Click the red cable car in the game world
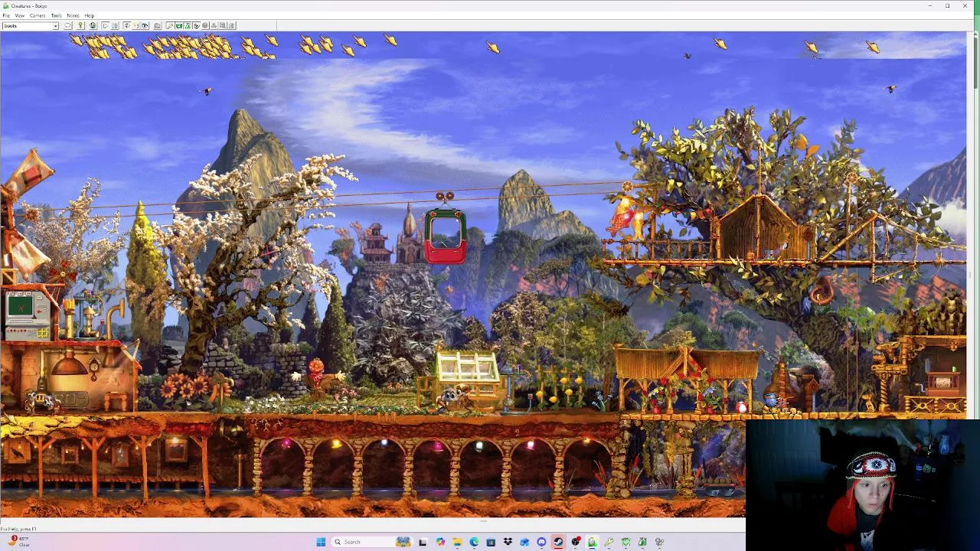980x551 pixels. (x=446, y=236)
